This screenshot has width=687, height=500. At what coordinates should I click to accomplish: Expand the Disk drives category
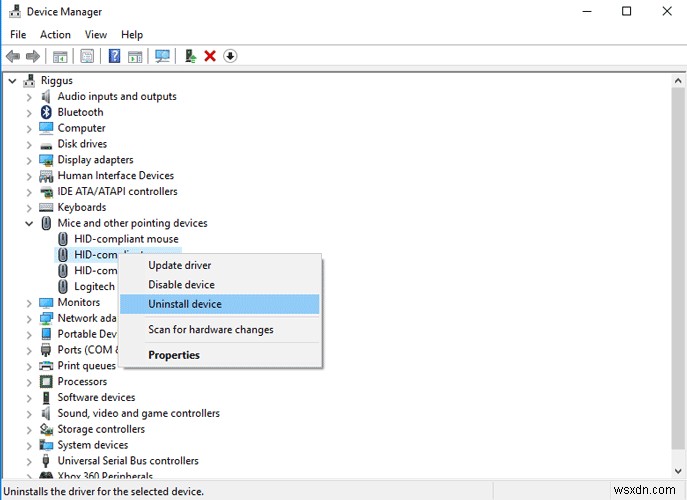coord(29,144)
